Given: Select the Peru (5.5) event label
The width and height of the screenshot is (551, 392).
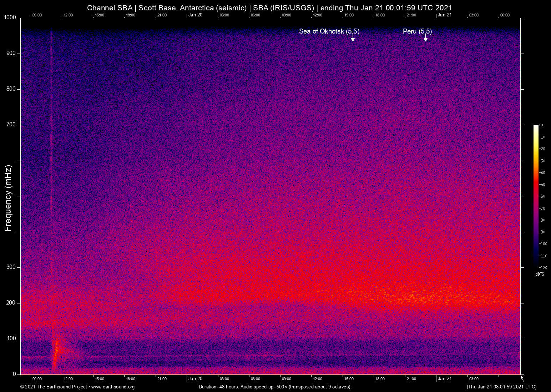Looking at the screenshot, I should (x=417, y=31).
